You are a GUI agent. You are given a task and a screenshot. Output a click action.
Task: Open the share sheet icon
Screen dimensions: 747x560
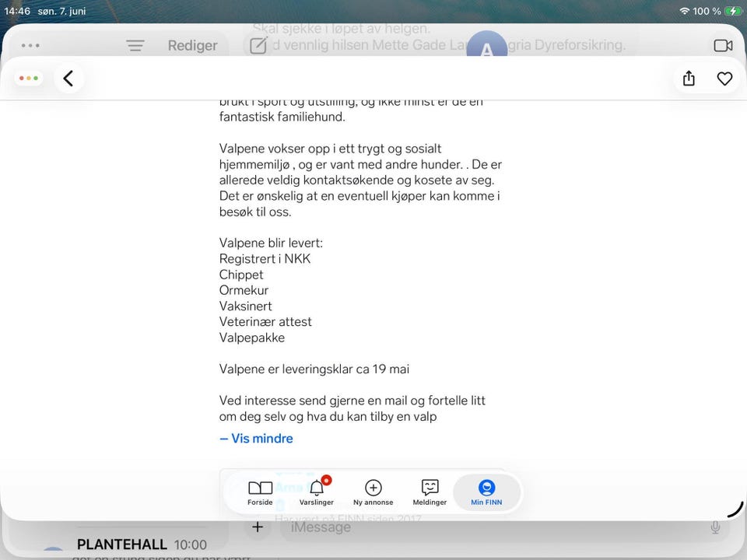[689, 79]
